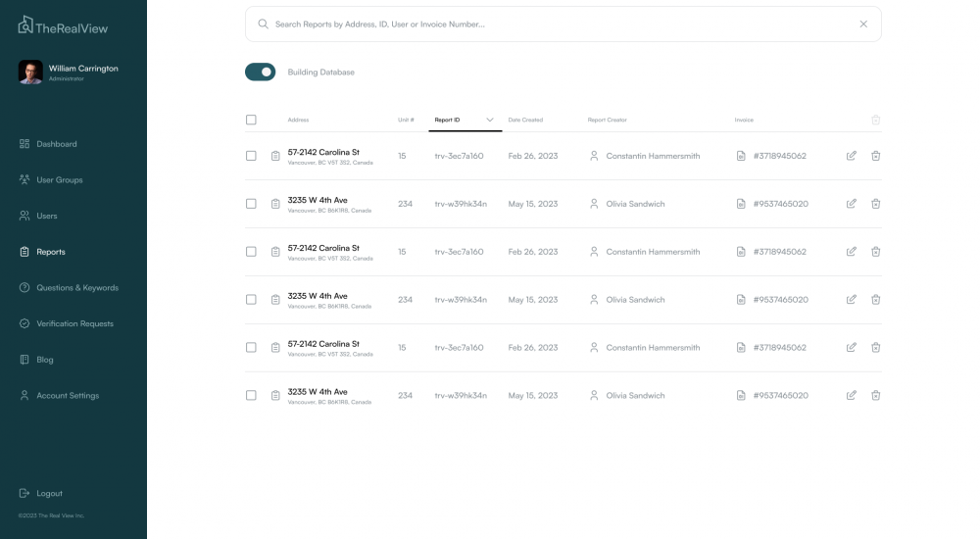Log out using the Logout link
This screenshot has width=980, height=539.
point(49,493)
